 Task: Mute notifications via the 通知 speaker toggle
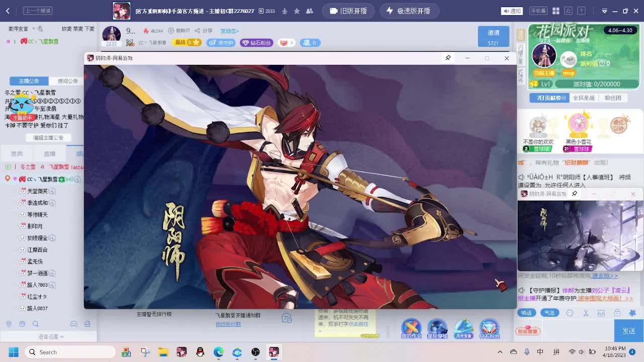(x=511, y=11)
